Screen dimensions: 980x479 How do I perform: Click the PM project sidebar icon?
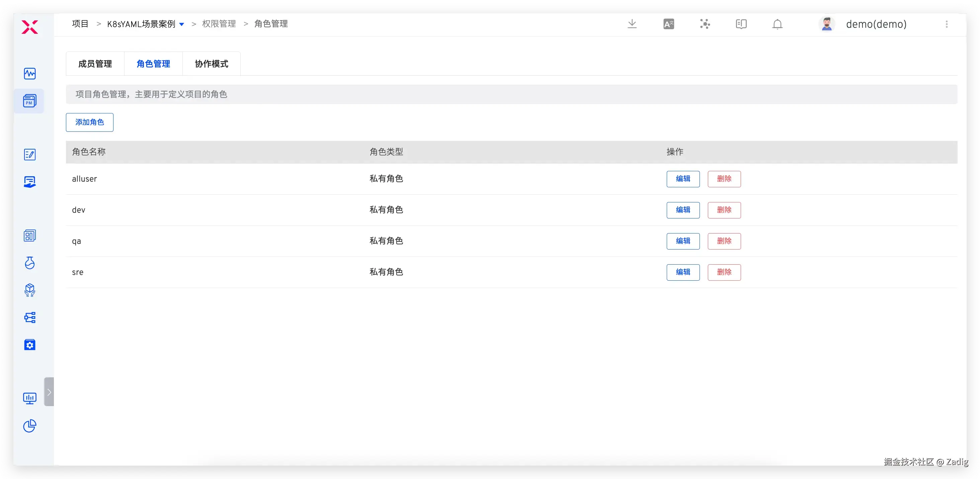(30, 101)
